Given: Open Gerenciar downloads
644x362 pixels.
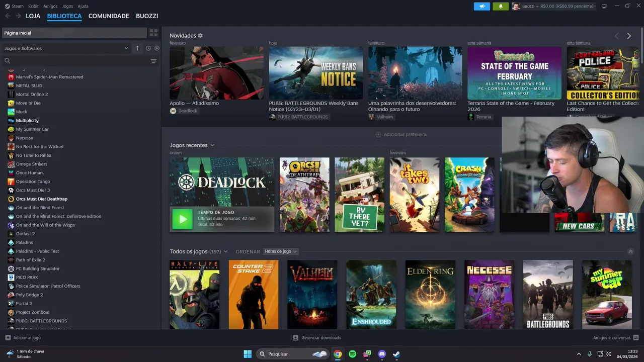Looking at the screenshot, I should coord(317,338).
